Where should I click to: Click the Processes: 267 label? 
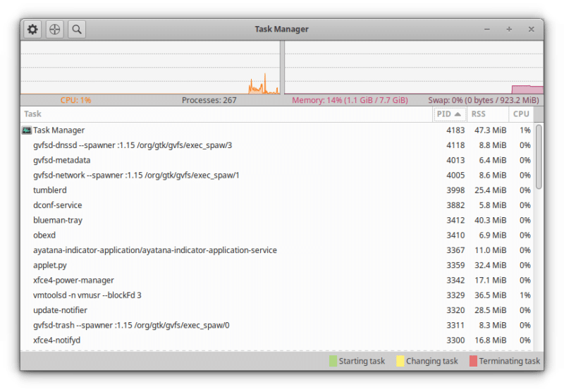209,100
